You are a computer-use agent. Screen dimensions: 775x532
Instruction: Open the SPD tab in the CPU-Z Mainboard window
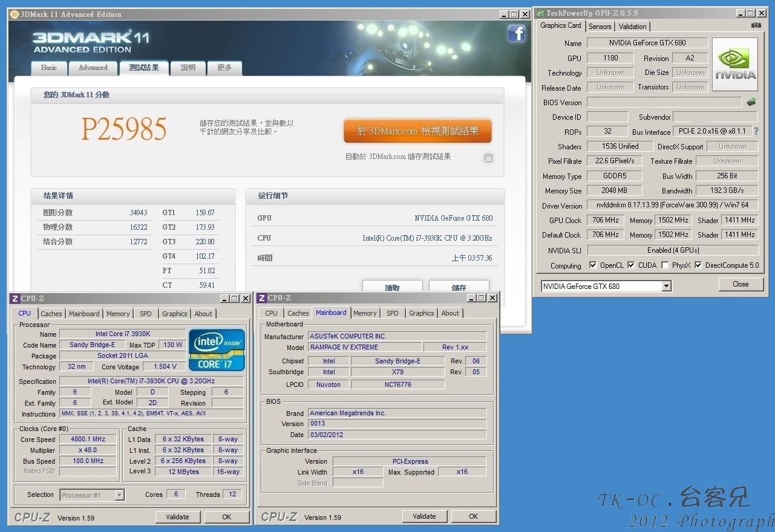(x=393, y=313)
